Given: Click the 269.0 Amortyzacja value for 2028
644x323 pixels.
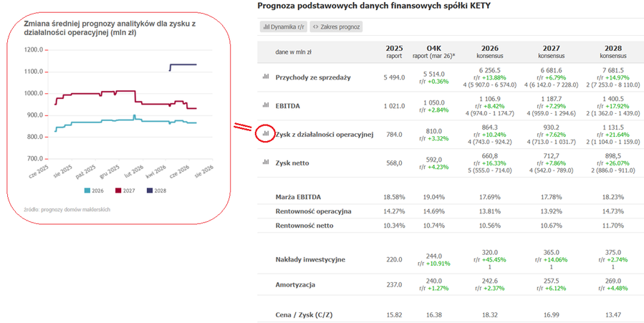Looking at the screenshot, I should pyautogui.click(x=613, y=281).
